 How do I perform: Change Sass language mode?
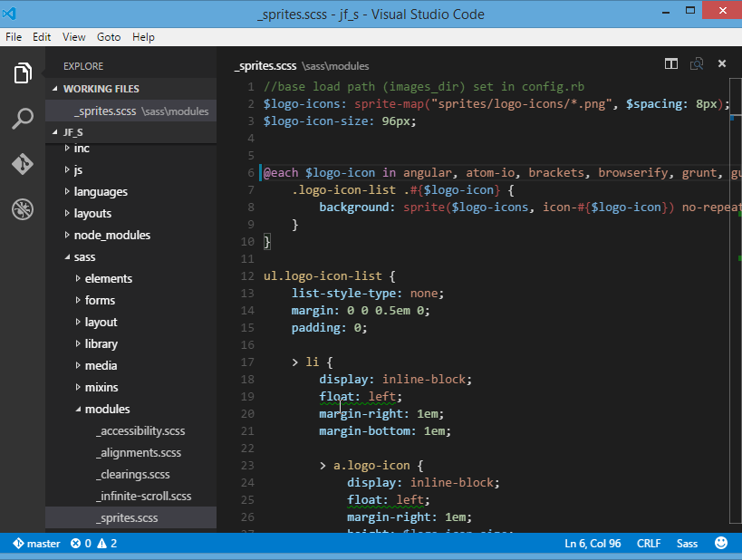point(687,544)
